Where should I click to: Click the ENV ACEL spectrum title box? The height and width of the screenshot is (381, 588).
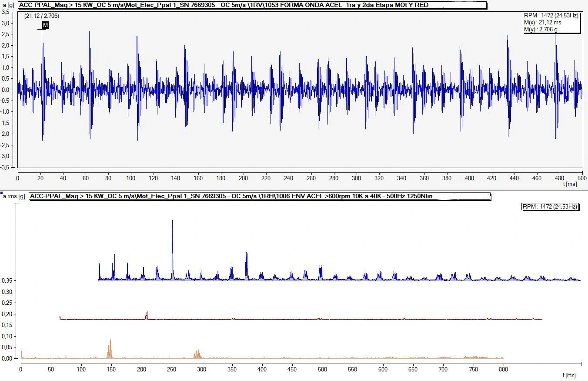click(x=260, y=196)
